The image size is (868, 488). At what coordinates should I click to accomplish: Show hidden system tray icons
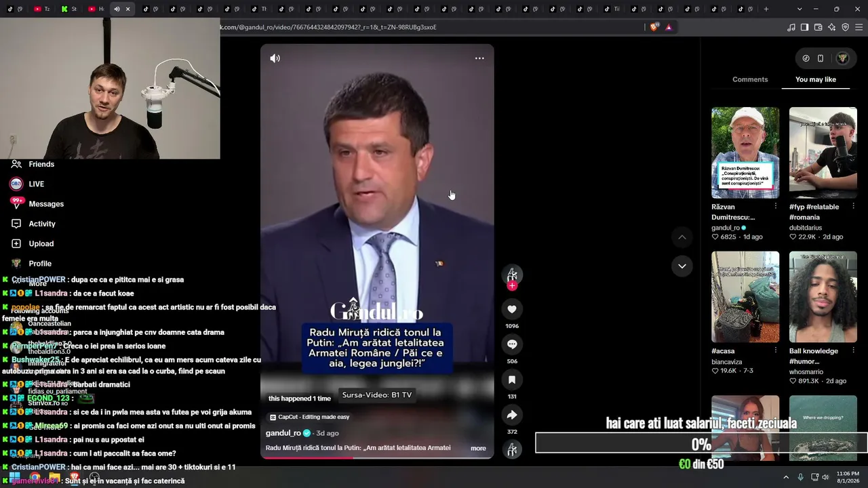[786, 477]
